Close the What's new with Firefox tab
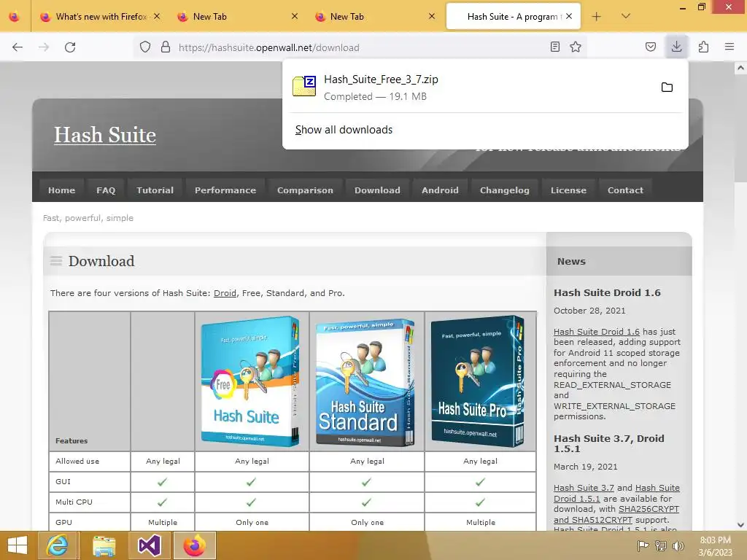The height and width of the screenshot is (560, 747). click(157, 17)
